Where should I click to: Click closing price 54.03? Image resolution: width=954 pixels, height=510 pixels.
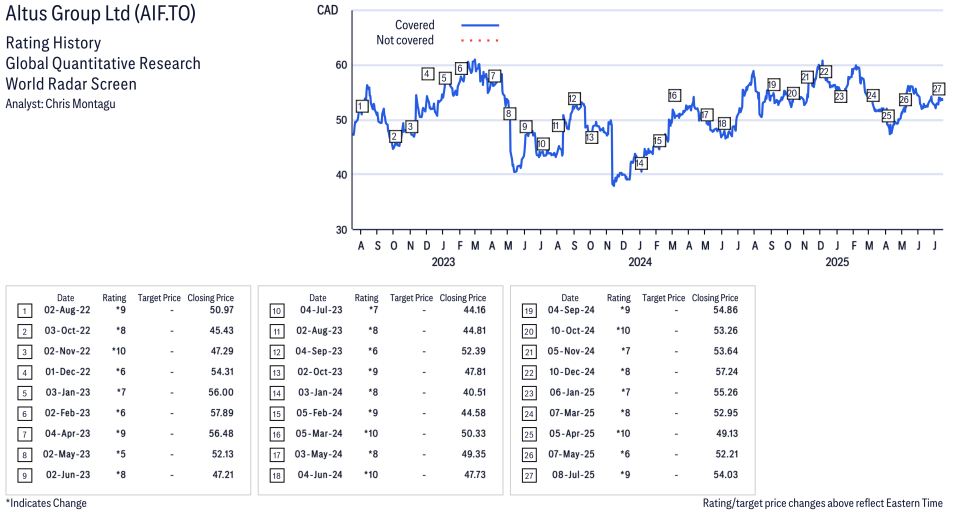pos(726,475)
